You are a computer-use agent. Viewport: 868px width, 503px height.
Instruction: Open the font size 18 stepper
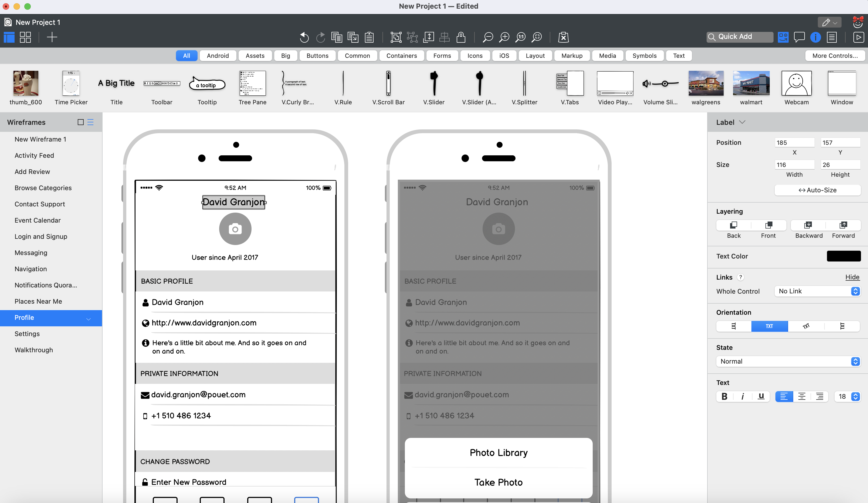click(856, 397)
